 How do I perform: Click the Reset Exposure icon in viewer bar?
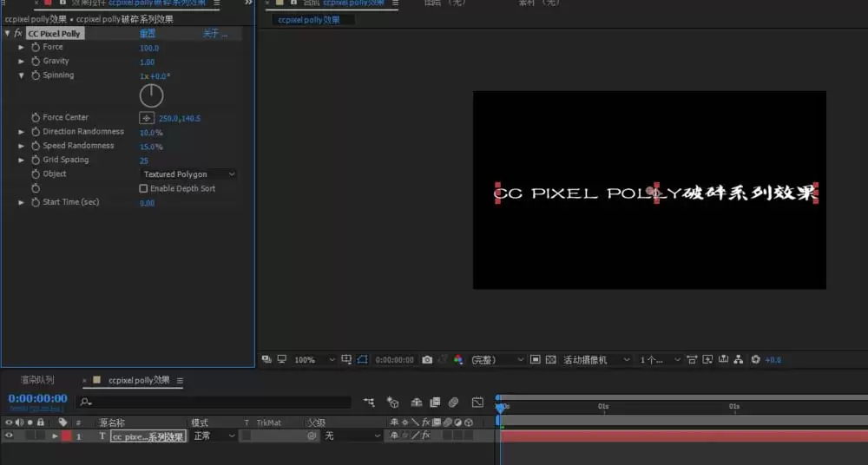click(756, 360)
